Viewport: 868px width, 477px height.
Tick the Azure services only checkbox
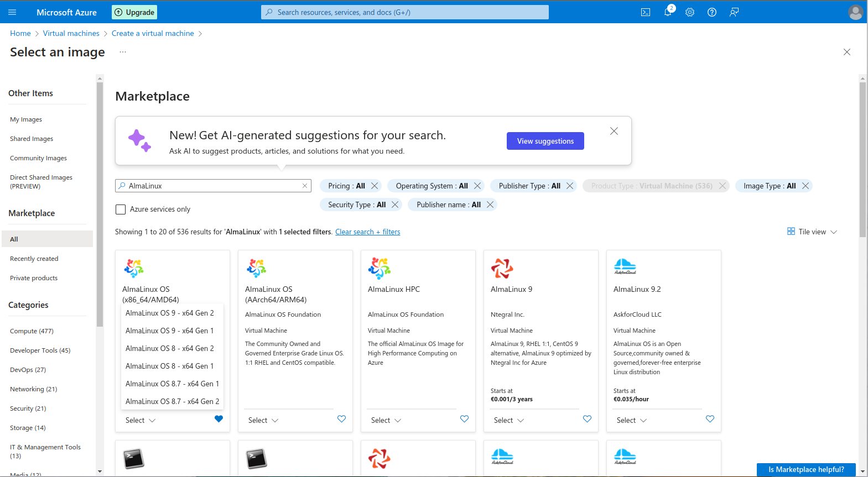click(121, 209)
